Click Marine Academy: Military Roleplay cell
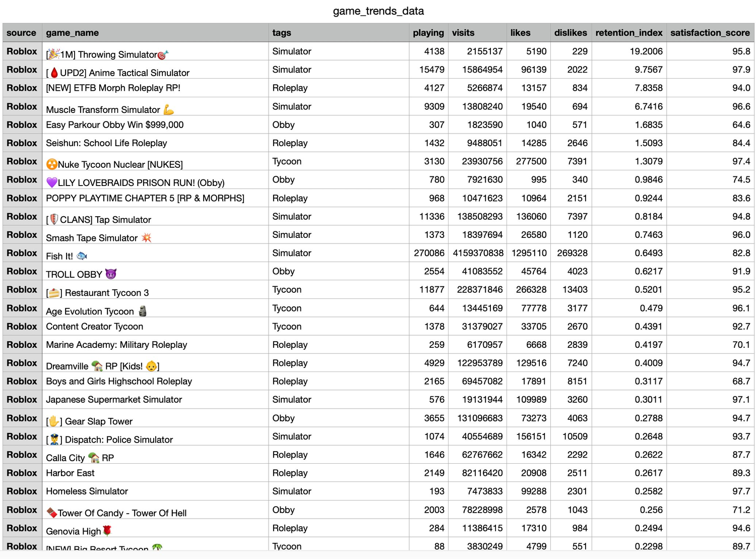The height and width of the screenshot is (559, 756). pyautogui.click(x=155, y=345)
